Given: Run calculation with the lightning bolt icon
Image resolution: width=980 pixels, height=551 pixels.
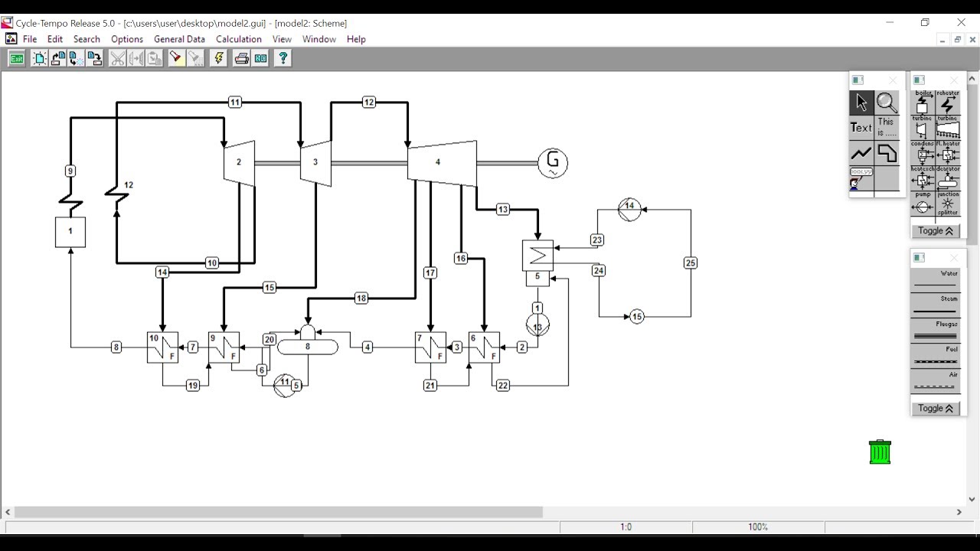Looking at the screenshot, I should coord(218,58).
